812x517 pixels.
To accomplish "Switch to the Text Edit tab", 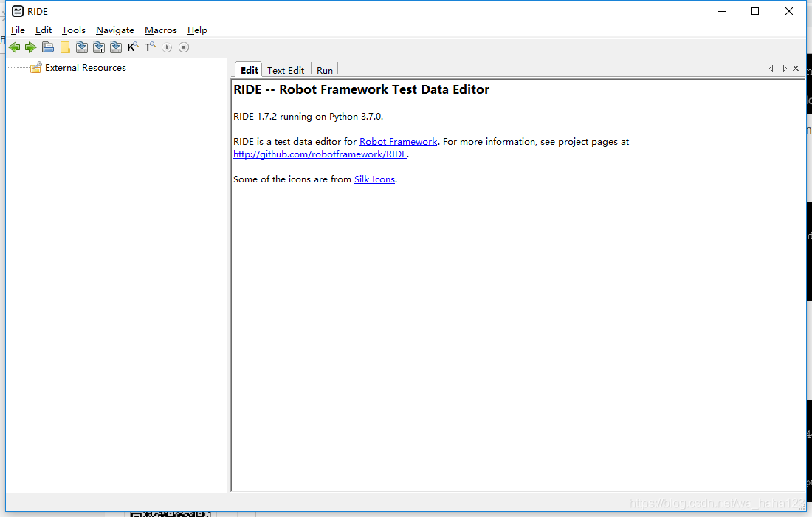I will coord(286,70).
